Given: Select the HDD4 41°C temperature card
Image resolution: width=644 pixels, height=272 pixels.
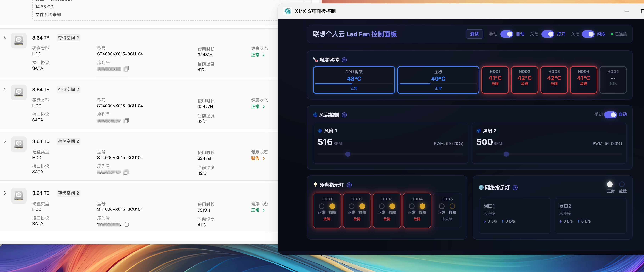Looking at the screenshot, I should (x=583, y=80).
